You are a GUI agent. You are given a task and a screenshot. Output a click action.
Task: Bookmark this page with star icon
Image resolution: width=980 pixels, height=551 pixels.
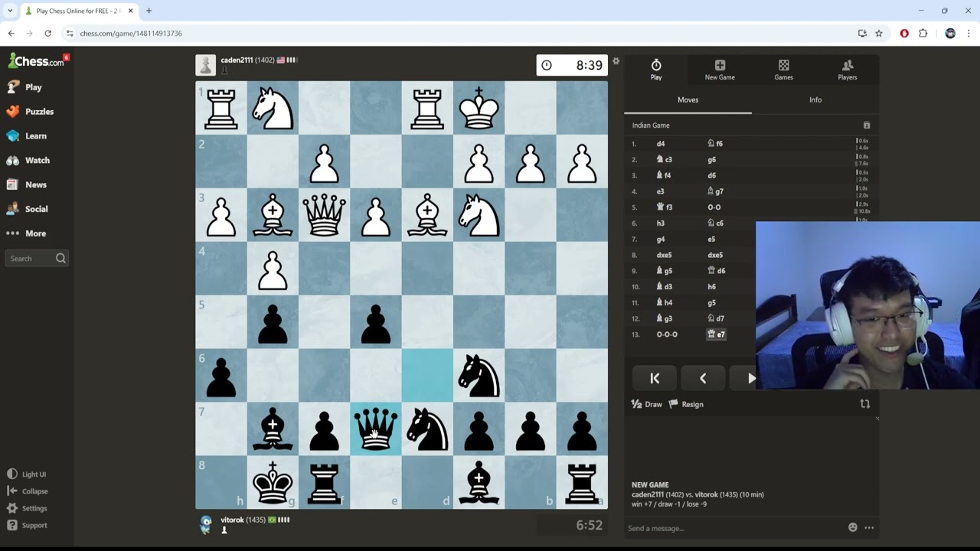tap(879, 33)
